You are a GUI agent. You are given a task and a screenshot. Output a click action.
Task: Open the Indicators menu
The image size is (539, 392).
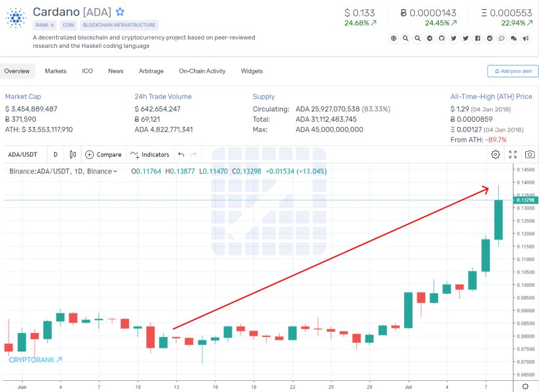tap(150, 154)
